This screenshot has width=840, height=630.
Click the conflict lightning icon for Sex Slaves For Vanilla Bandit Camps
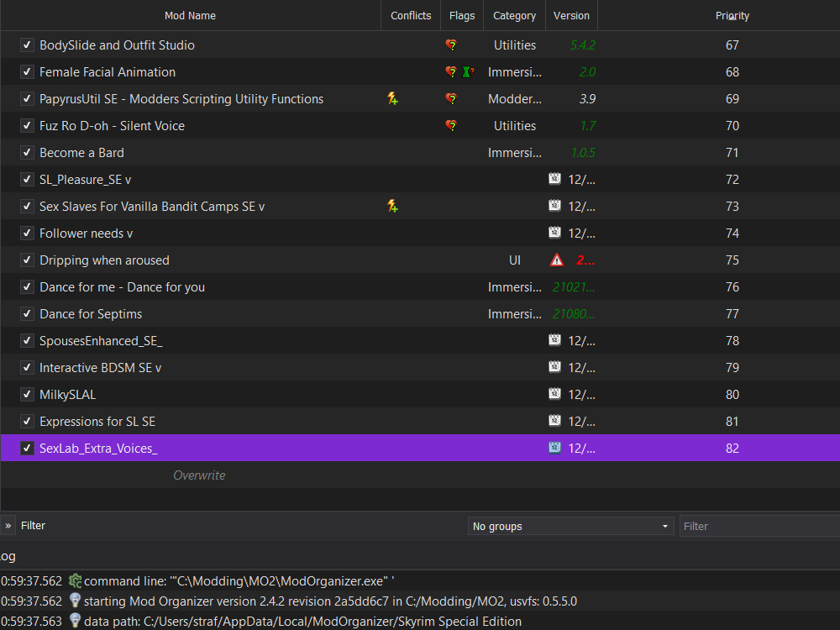tap(392, 206)
